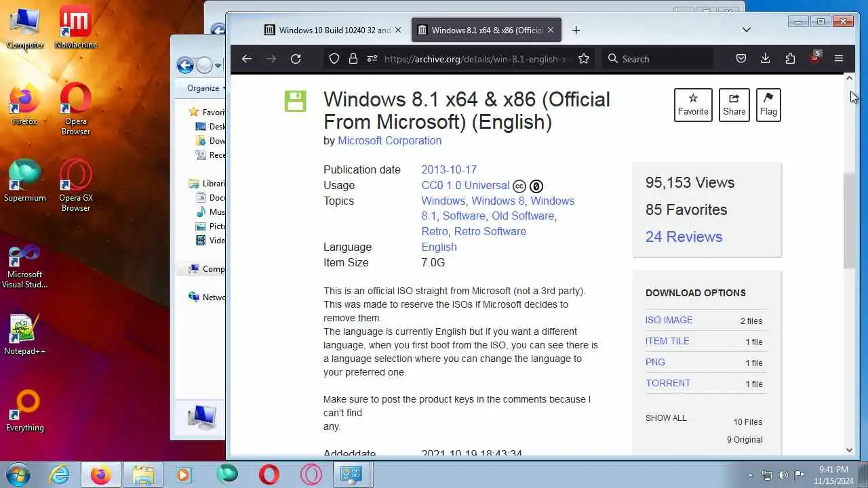Viewport: 868px width, 488px height.
Task: Open the Opera Browser desktop shortcut
Action: pyautogui.click(x=76, y=109)
